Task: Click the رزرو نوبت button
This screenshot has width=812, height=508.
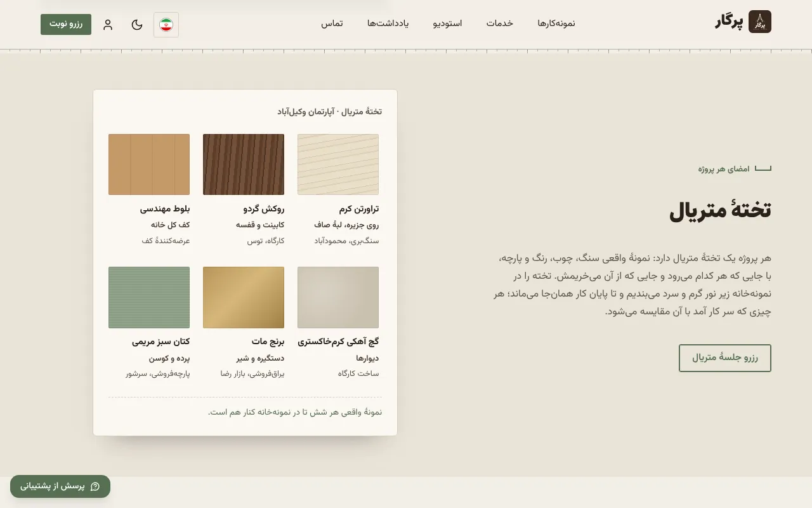Action: [x=66, y=24]
